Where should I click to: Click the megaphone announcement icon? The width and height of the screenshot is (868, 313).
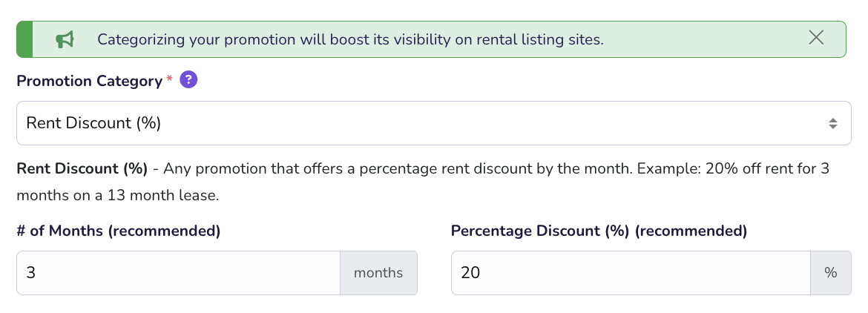pos(65,39)
